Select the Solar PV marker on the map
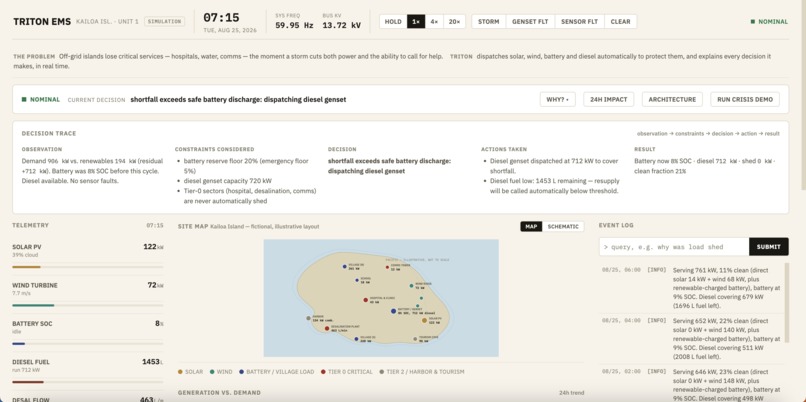The width and height of the screenshot is (806, 402). click(425, 320)
